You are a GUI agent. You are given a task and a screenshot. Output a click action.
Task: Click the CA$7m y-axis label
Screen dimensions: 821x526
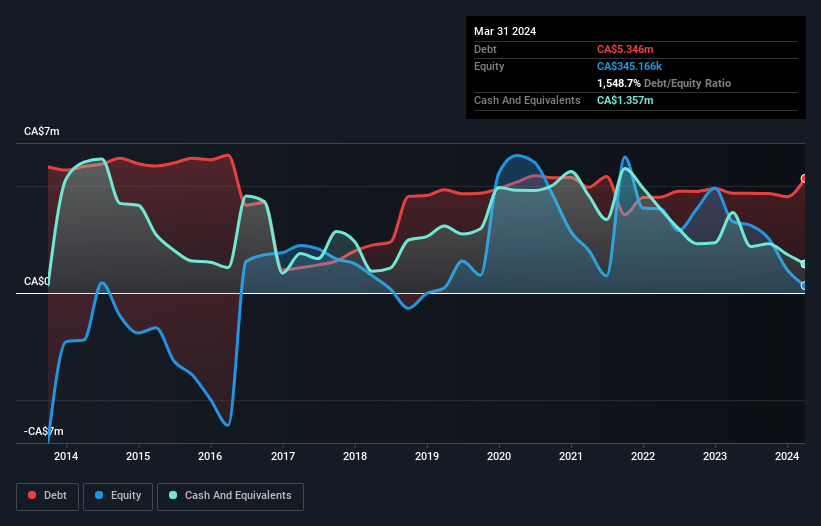point(42,131)
